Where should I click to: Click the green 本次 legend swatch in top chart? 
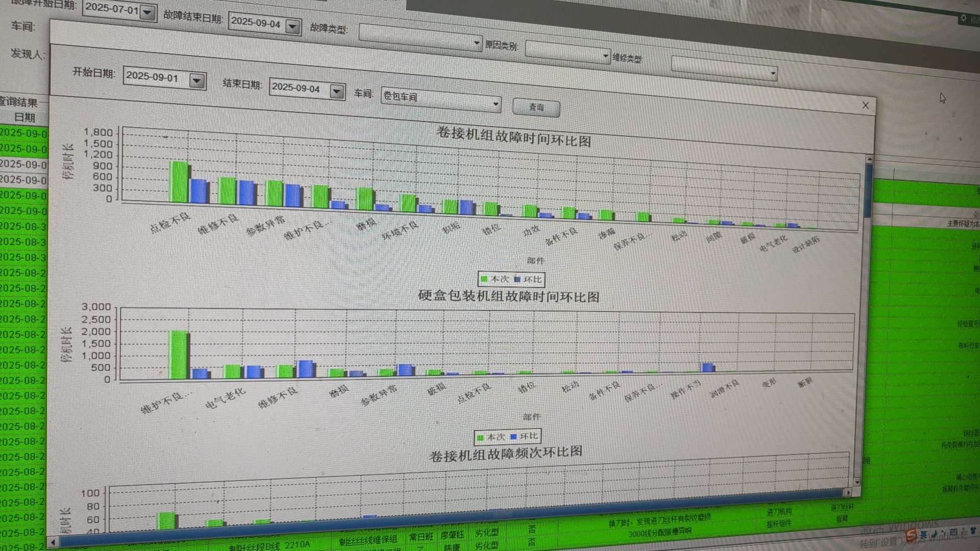(x=484, y=279)
